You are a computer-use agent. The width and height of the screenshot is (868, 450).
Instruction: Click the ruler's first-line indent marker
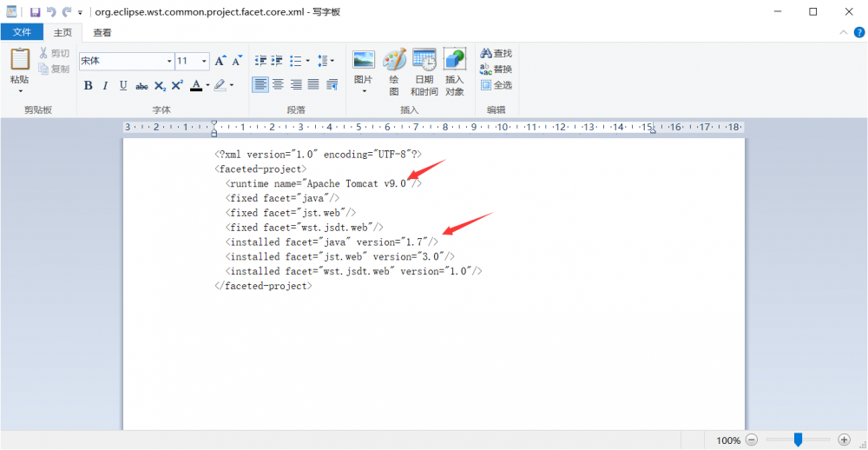[x=214, y=123]
